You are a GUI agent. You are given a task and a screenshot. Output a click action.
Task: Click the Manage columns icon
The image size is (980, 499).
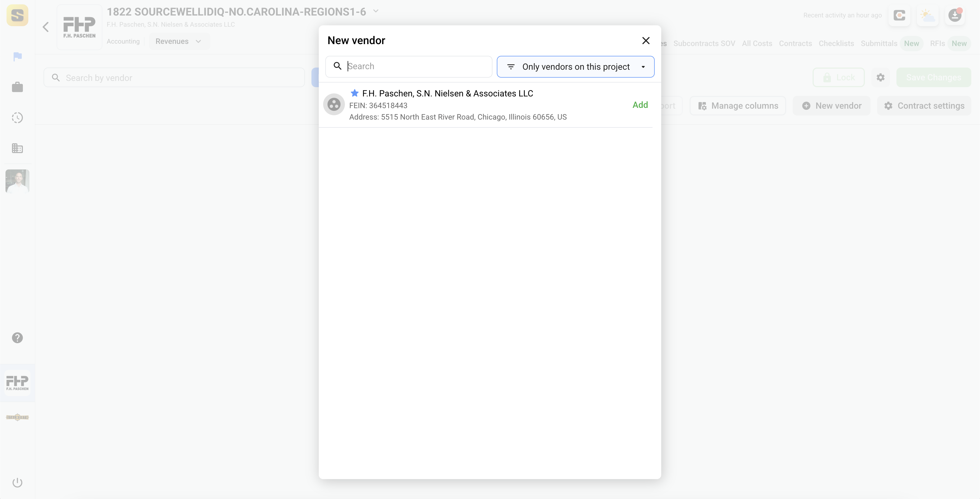[x=702, y=106]
